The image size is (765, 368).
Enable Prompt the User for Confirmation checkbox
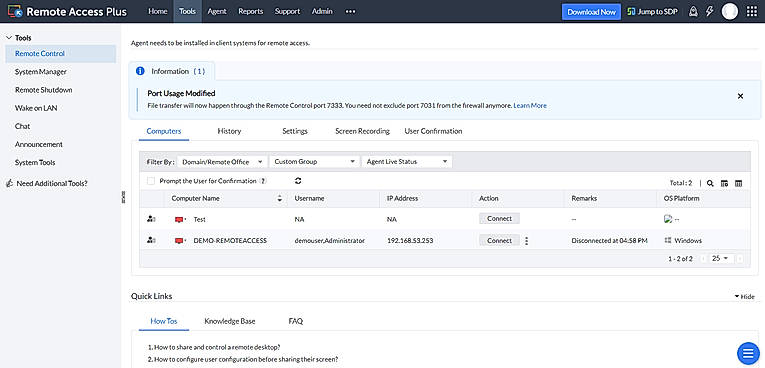pyautogui.click(x=151, y=181)
